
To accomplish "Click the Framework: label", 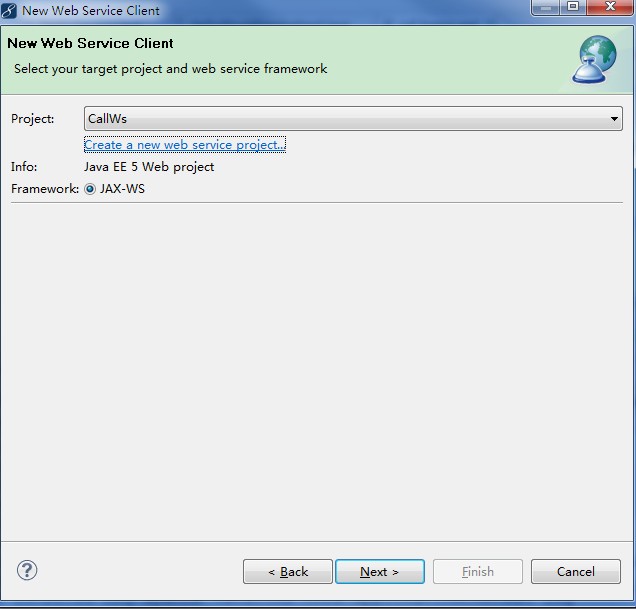I will point(45,189).
